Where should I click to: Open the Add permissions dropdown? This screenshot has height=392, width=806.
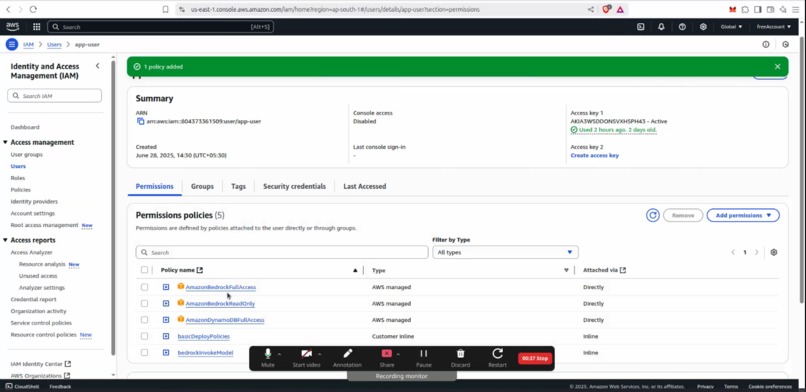743,215
